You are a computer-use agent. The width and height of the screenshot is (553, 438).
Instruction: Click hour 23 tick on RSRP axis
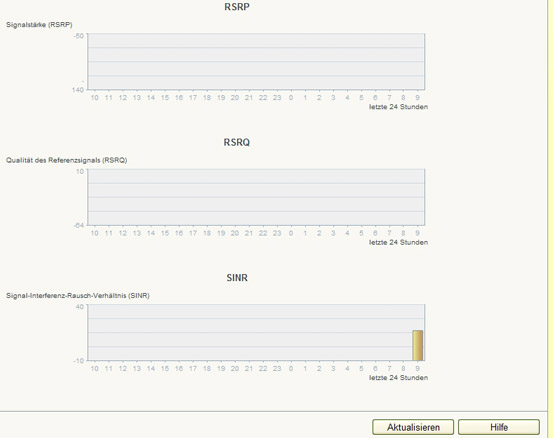277,98
